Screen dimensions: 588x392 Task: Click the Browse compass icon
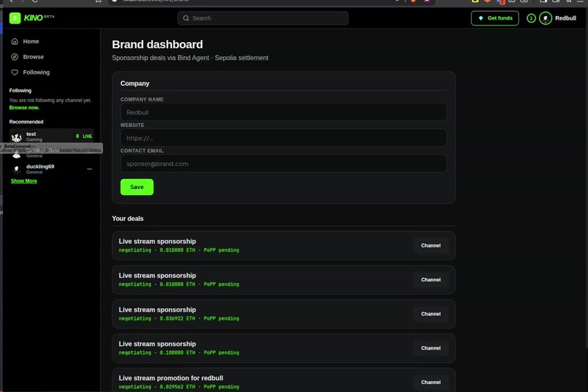pos(15,57)
